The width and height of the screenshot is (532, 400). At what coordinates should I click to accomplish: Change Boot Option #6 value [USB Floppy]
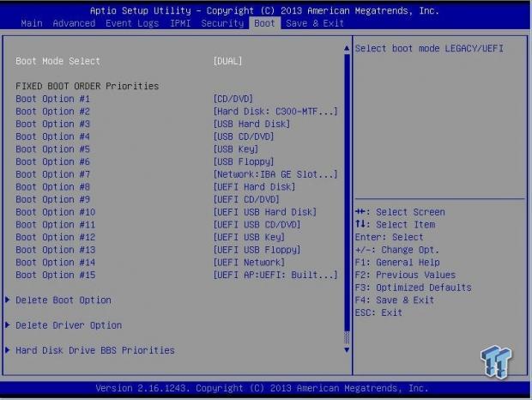coord(244,161)
